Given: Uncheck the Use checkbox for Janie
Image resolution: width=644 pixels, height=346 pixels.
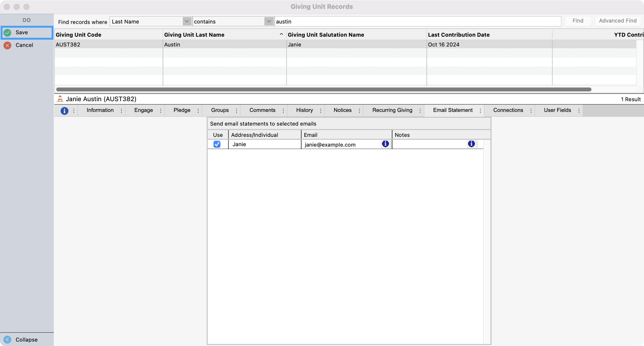Looking at the screenshot, I should (217, 144).
